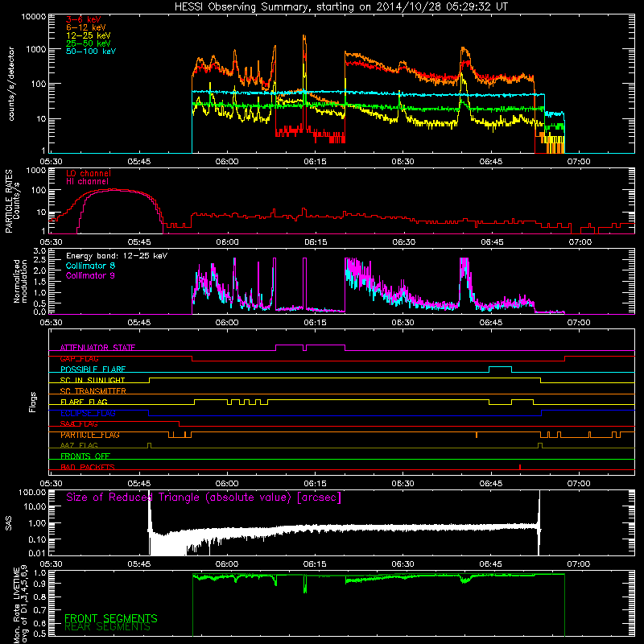Select the Collimator 8 legend label
Viewport: 644px width, 644px height.
tap(90, 266)
